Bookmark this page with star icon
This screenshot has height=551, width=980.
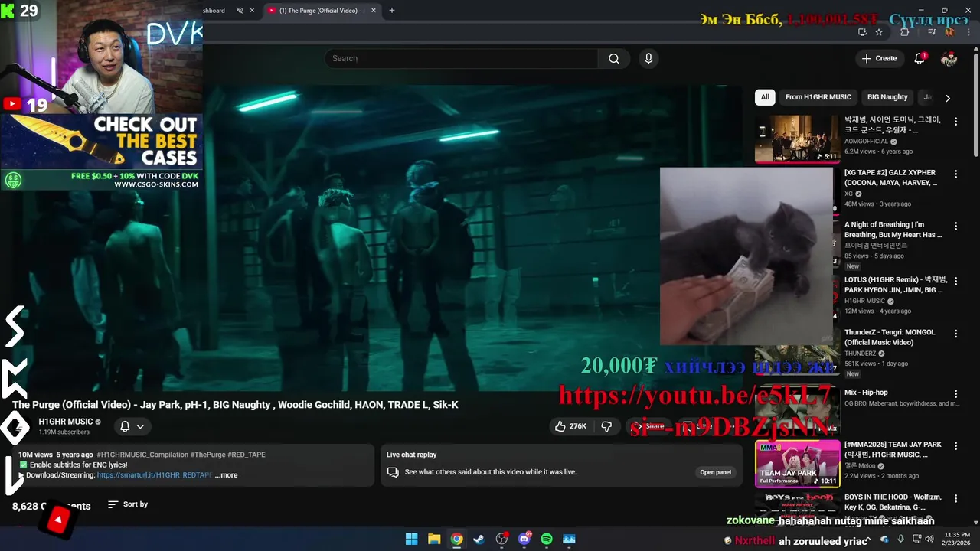[x=879, y=32]
